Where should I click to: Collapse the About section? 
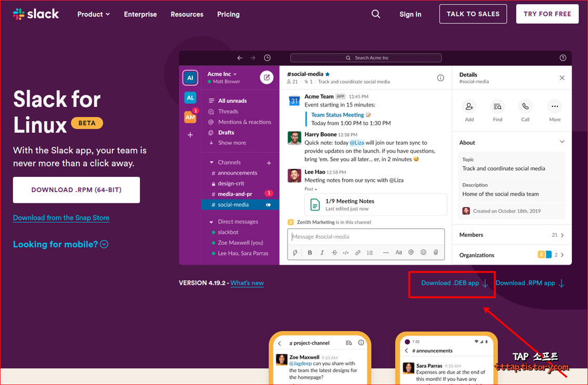[562, 142]
